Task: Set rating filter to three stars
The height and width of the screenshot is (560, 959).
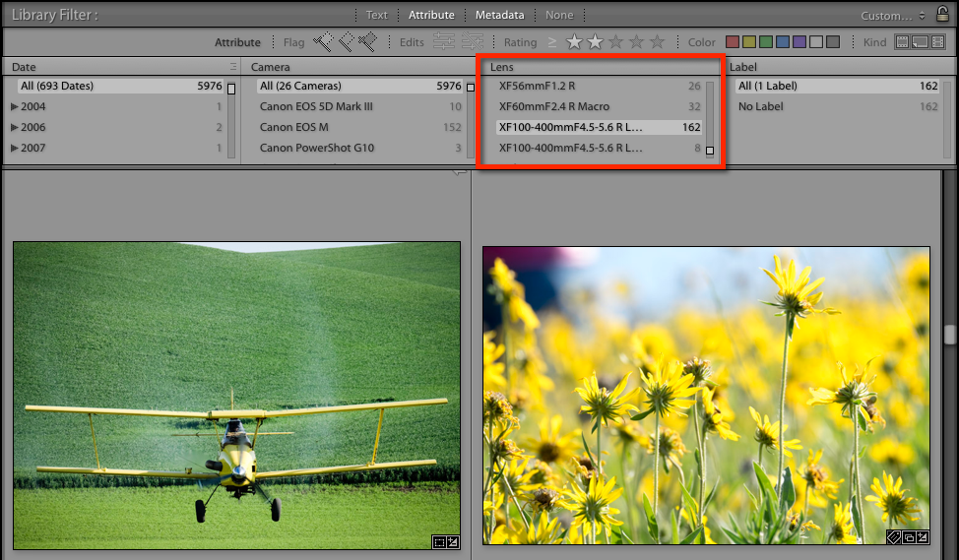Action: tap(616, 41)
